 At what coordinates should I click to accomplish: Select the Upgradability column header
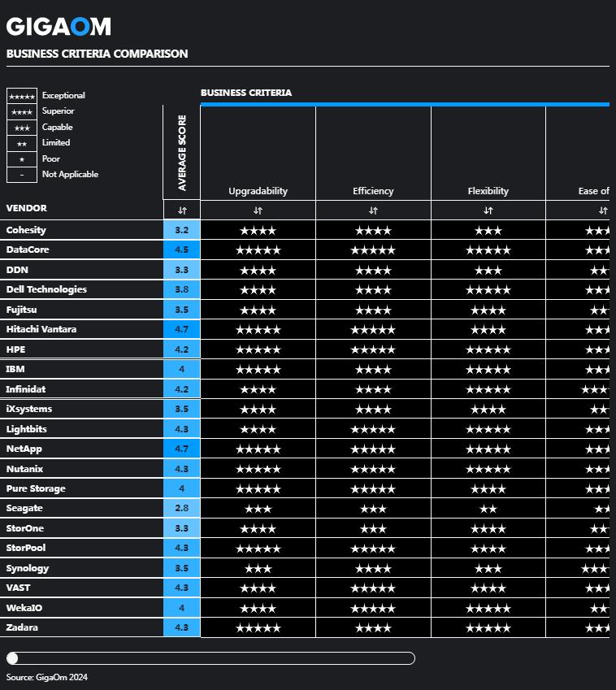tap(258, 191)
